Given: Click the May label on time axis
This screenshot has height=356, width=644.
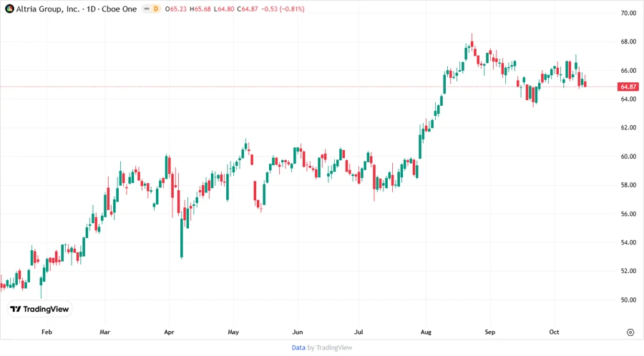Looking at the screenshot, I should (x=233, y=332).
